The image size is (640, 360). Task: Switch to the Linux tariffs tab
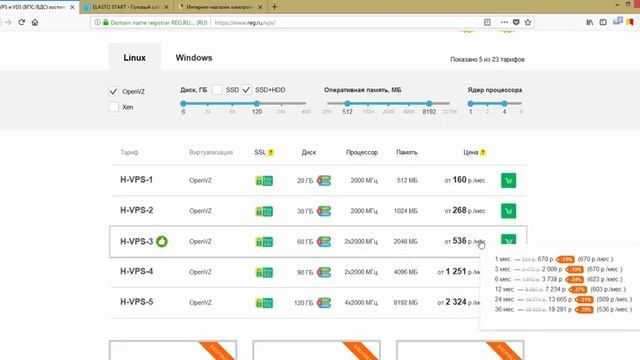pos(135,58)
